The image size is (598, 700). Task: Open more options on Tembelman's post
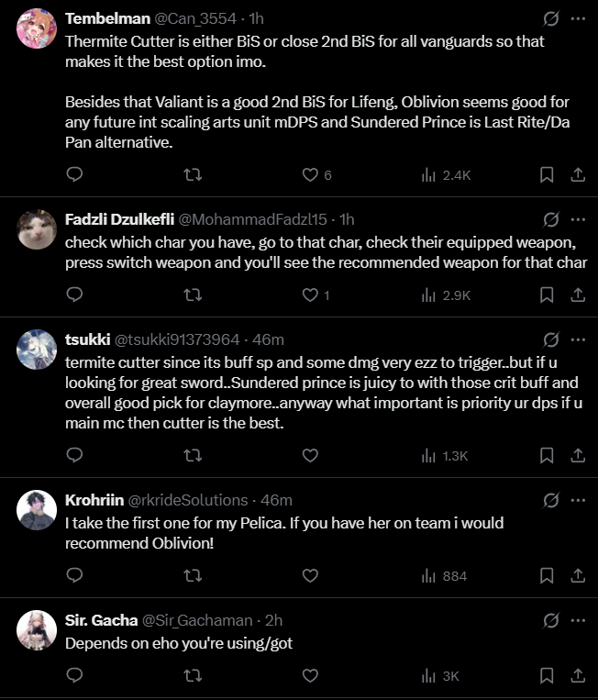pyautogui.click(x=578, y=18)
